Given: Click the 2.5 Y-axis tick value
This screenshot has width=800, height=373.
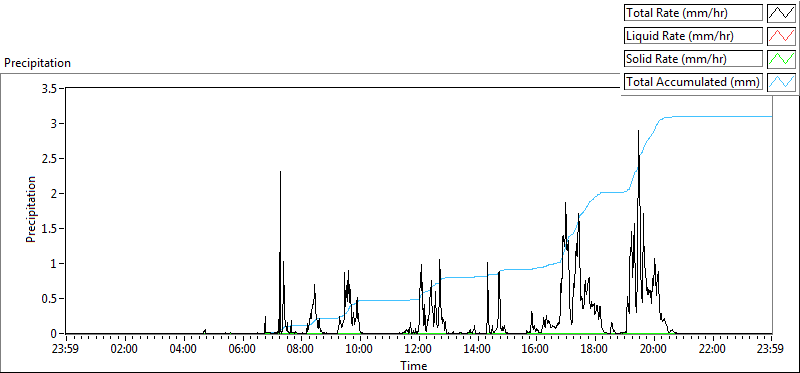Looking at the screenshot, I should pyautogui.click(x=48, y=158).
